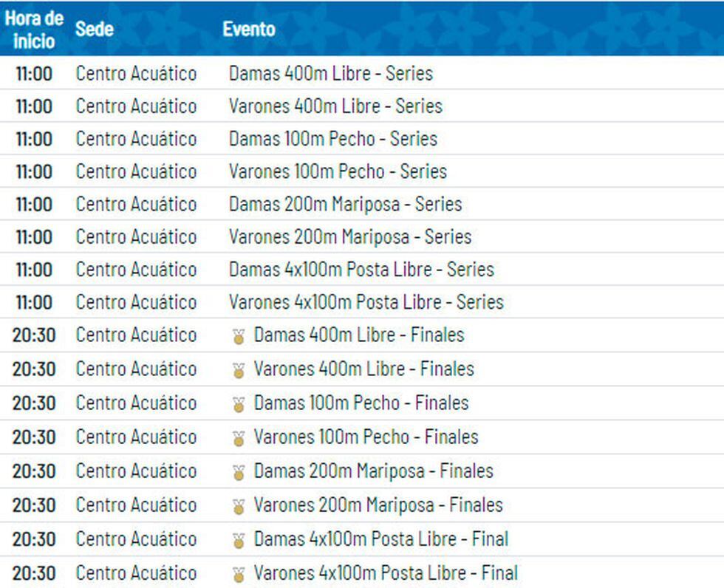Image resolution: width=724 pixels, height=588 pixels.
Task: Click the Sede column header
Action: (94, 30)
